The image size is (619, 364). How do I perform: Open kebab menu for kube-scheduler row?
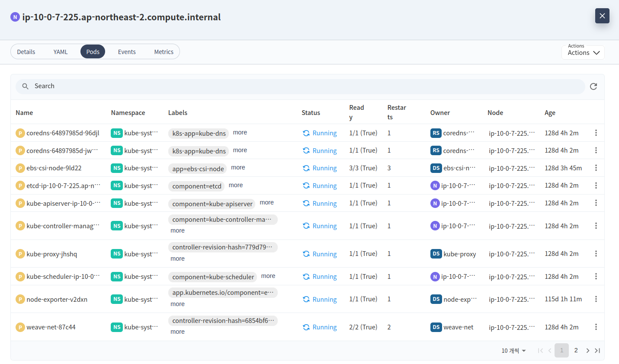(596, 276)
